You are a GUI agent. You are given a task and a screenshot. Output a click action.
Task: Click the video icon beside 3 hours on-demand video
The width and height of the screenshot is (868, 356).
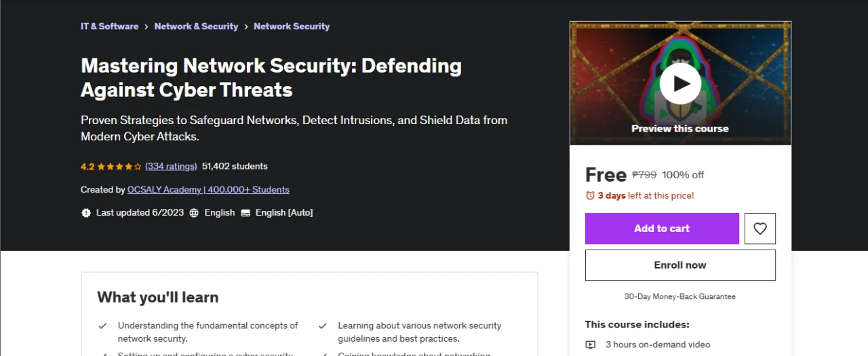click(x=591, y=344)
